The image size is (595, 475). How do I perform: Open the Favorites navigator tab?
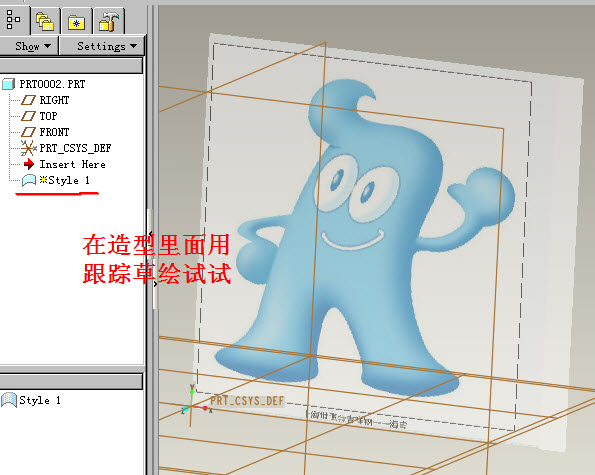(x=76, y=21)
